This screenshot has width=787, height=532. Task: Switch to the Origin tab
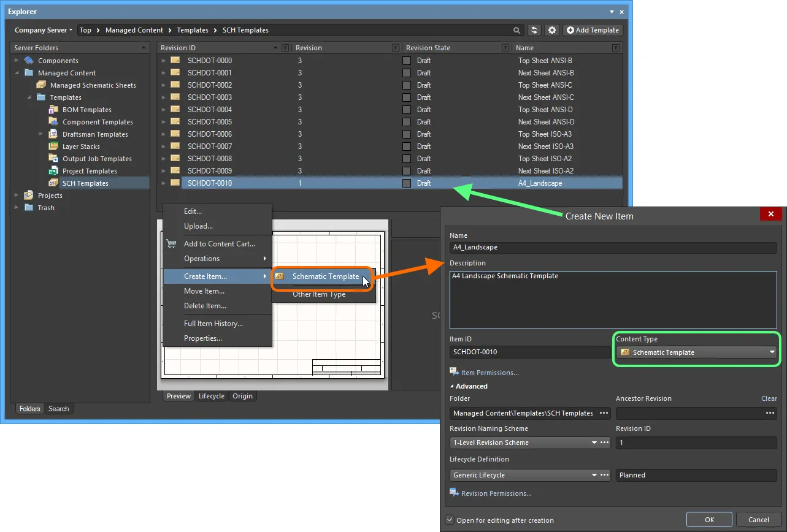(x=242, y=396)
